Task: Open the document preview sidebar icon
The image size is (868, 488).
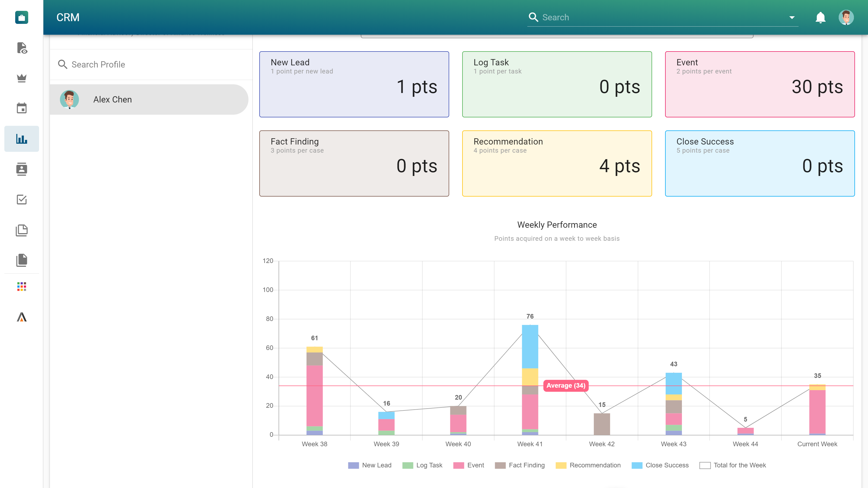Action: click(x=22, y=48)
